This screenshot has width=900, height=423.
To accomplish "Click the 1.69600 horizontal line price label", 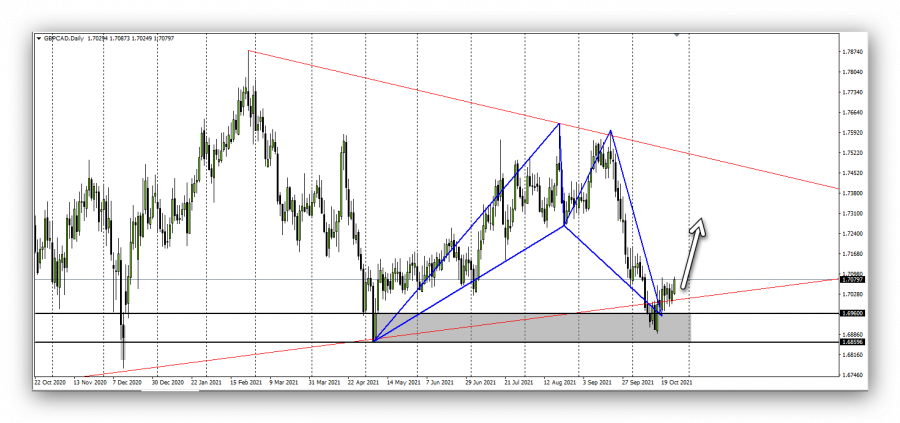I will 852,314.
